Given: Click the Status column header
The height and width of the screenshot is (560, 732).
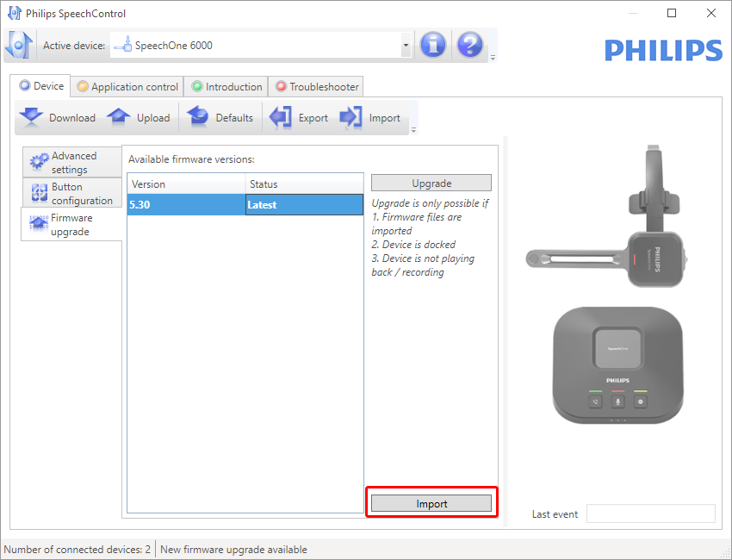Looking at the screenshot, I should click(304, 184).
